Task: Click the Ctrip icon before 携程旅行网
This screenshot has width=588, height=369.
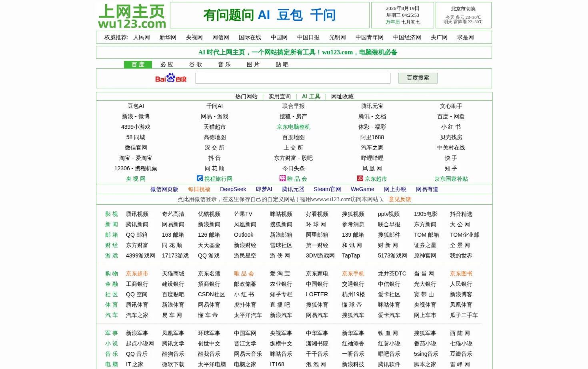Action: coord(200,178)
